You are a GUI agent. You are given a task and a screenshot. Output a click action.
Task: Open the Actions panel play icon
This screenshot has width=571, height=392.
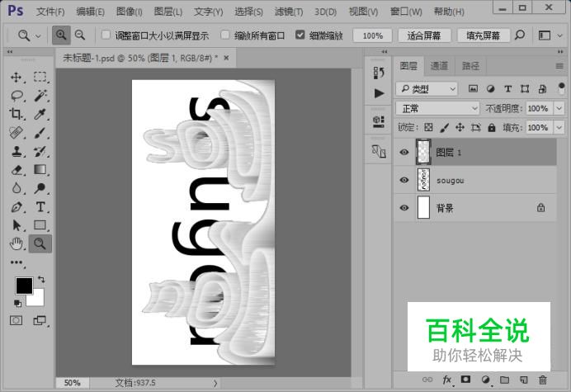[379, 93]
